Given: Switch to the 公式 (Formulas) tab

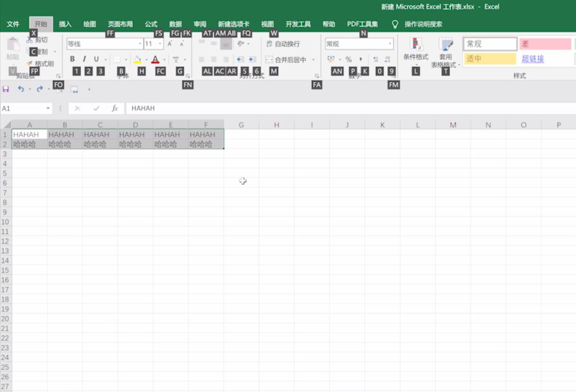Looking at the screenshot, I should [x=151, y=24].
